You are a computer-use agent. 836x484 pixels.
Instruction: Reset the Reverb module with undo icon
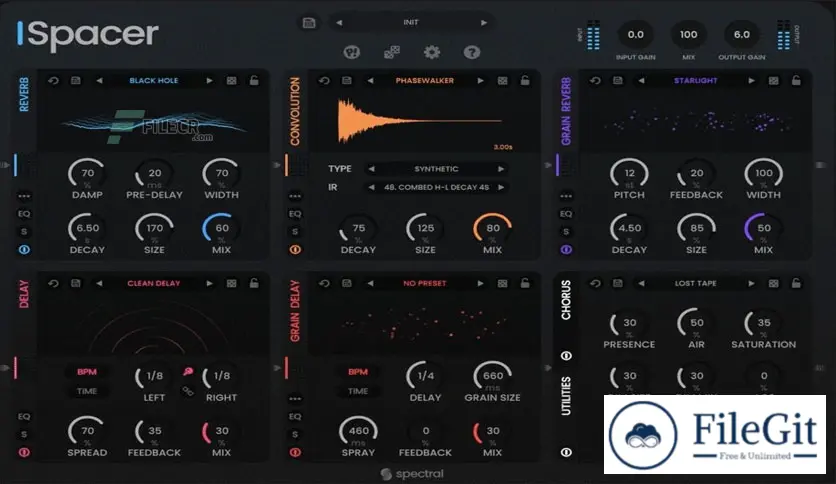pos(53,80)
